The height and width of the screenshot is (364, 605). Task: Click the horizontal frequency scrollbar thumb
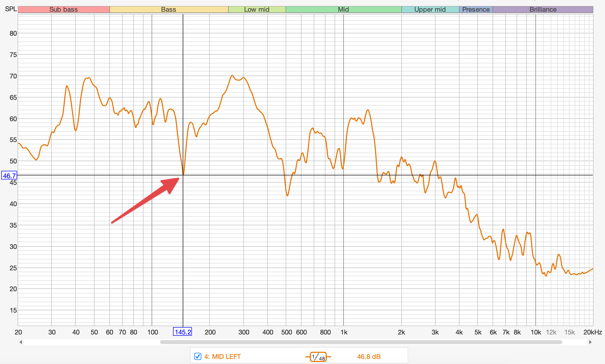[361, 342]
